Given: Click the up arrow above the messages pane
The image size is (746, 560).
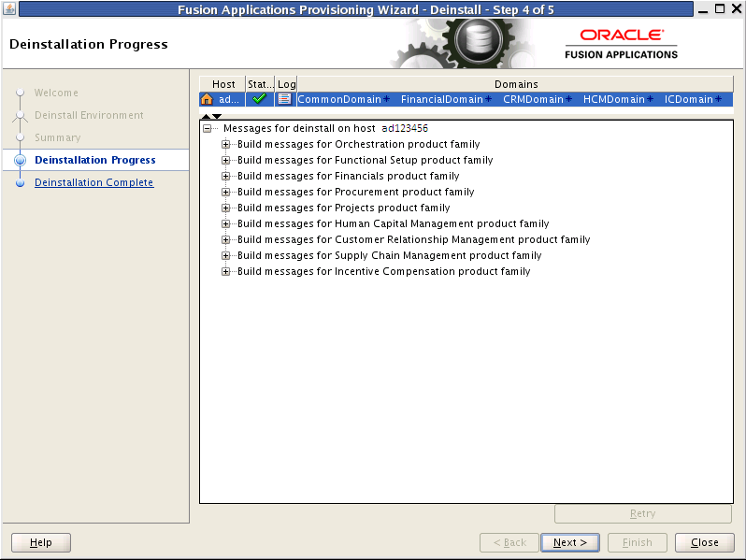Looking at the screenshot, I should [206, 116].
